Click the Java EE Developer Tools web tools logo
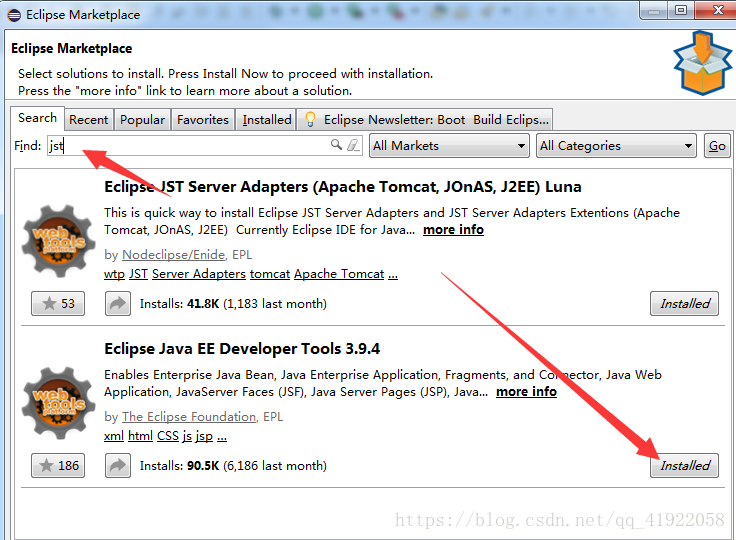This screenshot has height=540, width=736. tap(59, 404)
